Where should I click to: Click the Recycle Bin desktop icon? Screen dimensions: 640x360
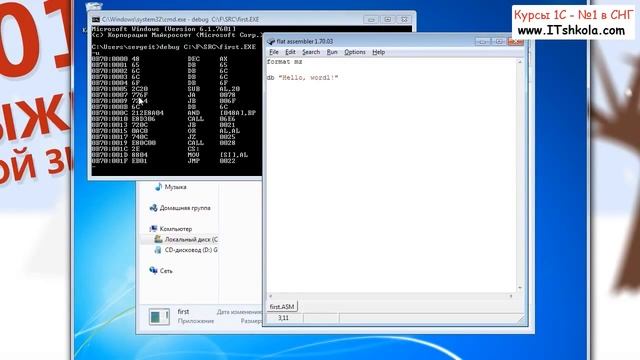94,6
